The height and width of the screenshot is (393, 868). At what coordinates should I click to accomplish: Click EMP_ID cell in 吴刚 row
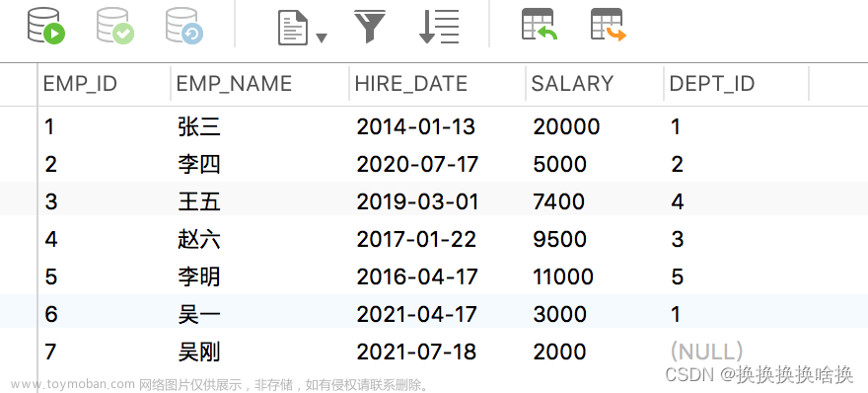click(50, 352)
